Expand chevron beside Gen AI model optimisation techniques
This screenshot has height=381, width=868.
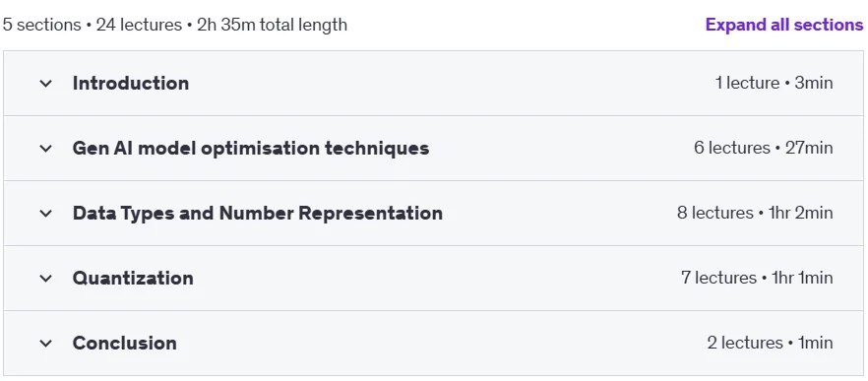[x=46, y=149]
